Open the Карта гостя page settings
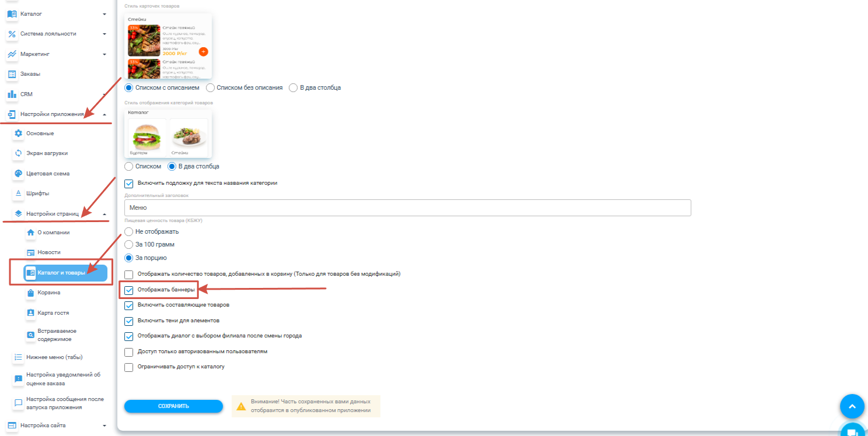 (x=53, y=313)
